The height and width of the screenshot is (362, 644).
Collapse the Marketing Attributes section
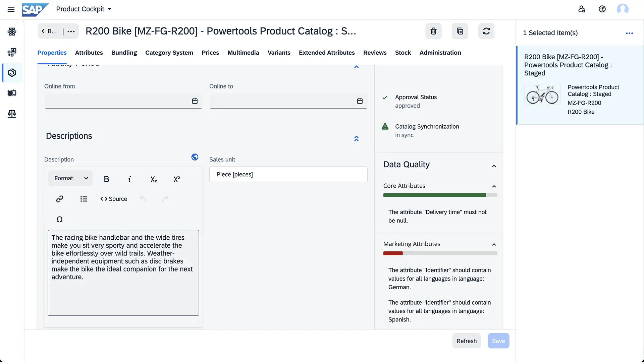[x=494, y=244]
